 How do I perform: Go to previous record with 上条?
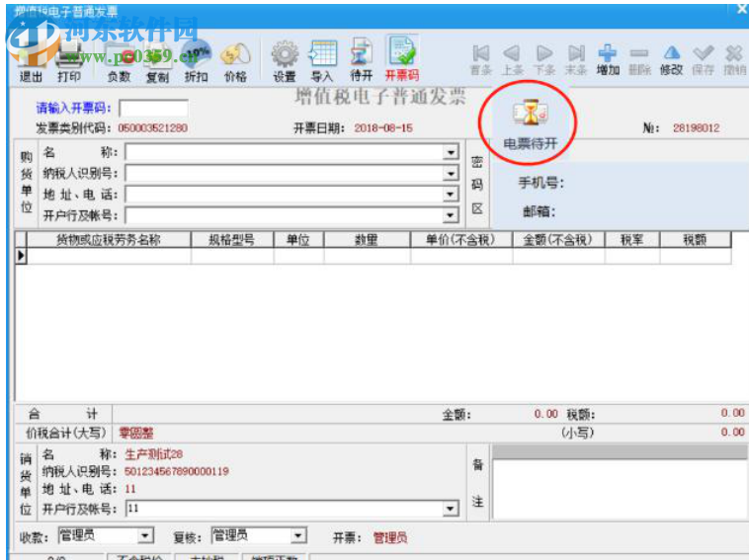coord(512,59)
